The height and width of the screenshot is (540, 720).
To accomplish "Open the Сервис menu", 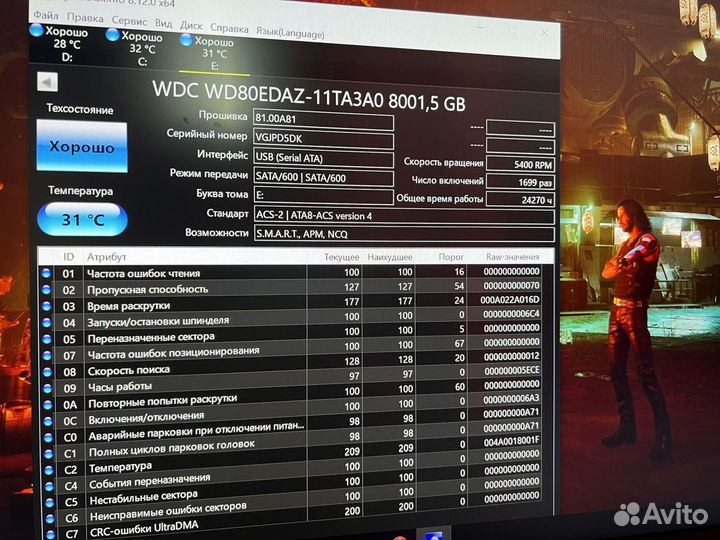I will 129,18.
